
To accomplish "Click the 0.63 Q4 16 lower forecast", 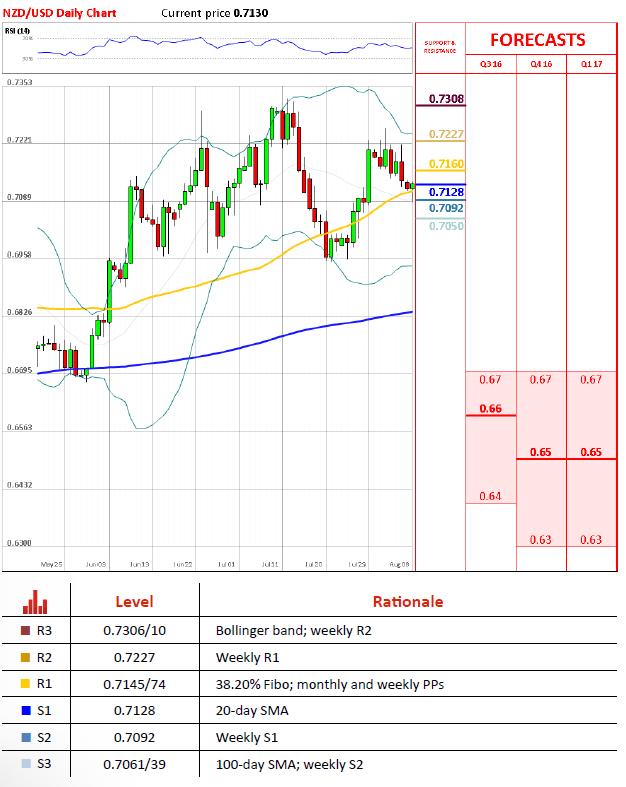I will (541, 540).
